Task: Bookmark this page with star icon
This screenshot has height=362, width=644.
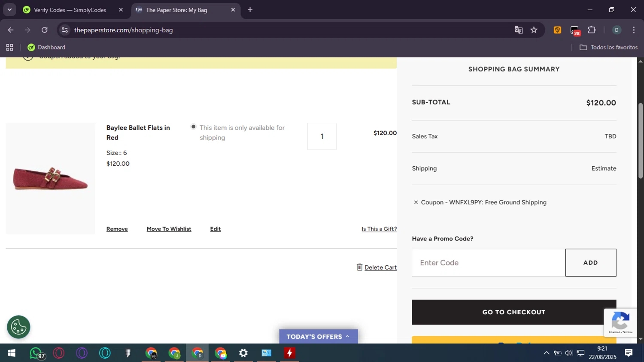Action: 534,30
